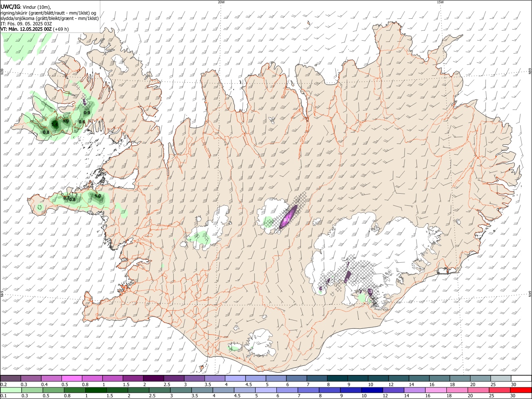The width and height of the screenshot is (532, 399).
Task: Click the 1.4 precipitation value
Action: pyautogui.click(x=55, y=124)
